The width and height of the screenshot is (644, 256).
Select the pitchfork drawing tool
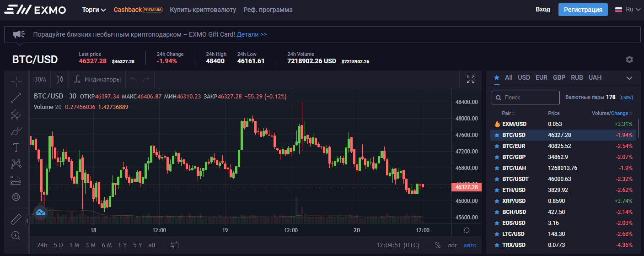point(16,114)
